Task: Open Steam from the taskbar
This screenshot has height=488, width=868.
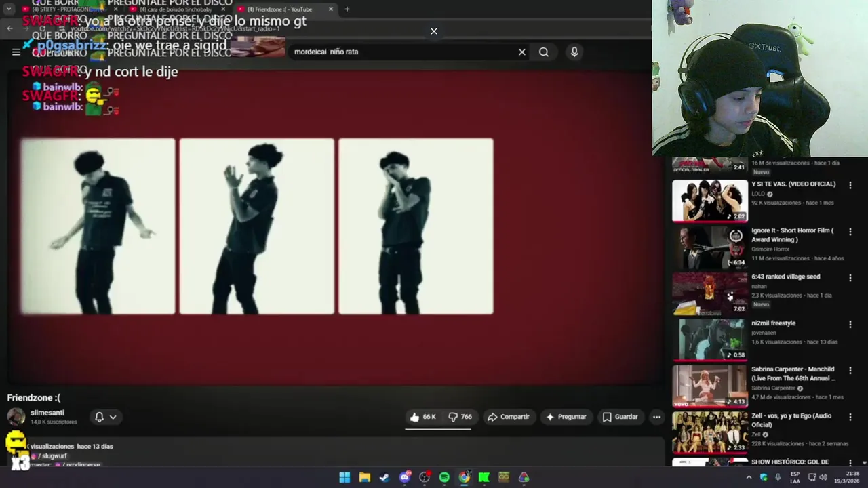Action: click(384, 477)
